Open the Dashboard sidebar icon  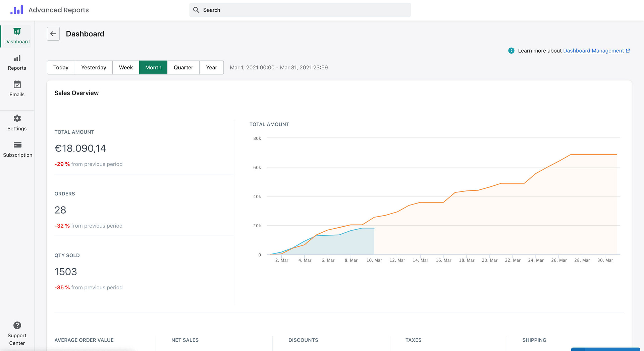[17, 32]
